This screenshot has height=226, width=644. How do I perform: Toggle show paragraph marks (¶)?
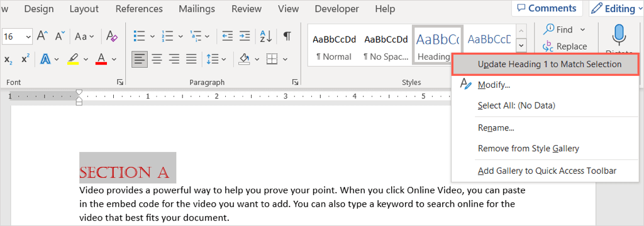point(287,36)
